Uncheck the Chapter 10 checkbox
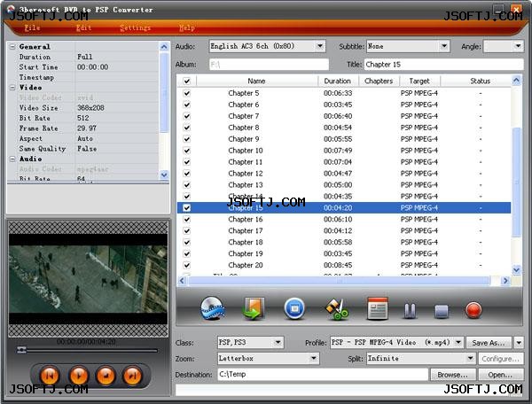The image size is (532, 404). [186, 151]
